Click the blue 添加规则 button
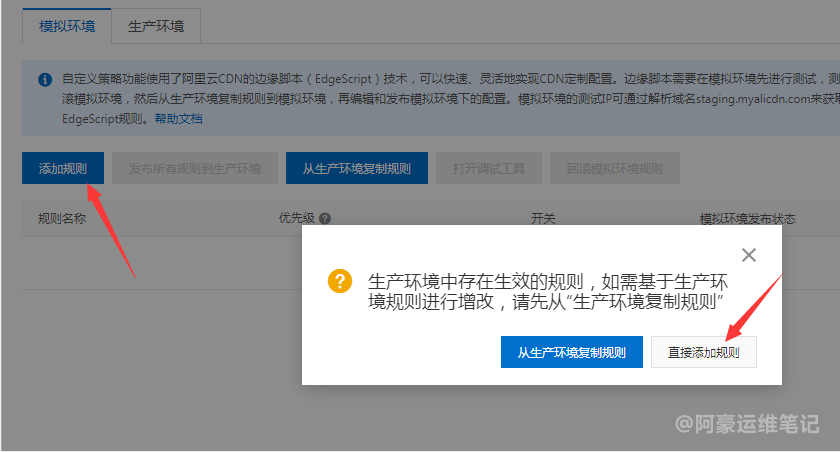Screen dimensions: 840x452 [x=62, y=168]
